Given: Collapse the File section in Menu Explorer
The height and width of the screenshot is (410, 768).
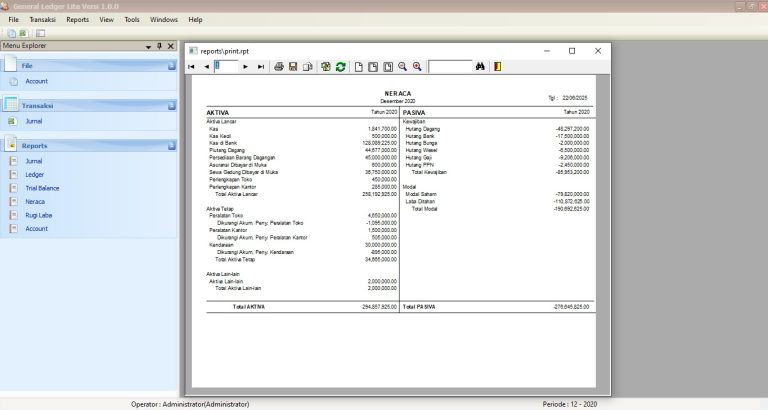Looking at the screenshot, I should (171, 66).
